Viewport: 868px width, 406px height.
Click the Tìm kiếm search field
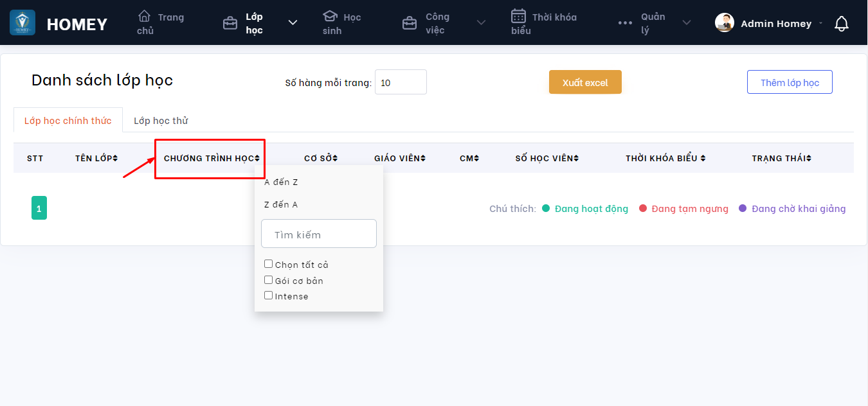coord(319,234)
